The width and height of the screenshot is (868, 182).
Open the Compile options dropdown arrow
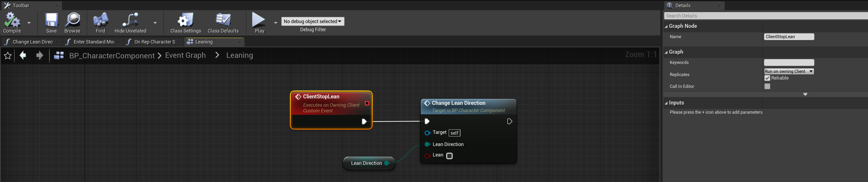point(29,23)
